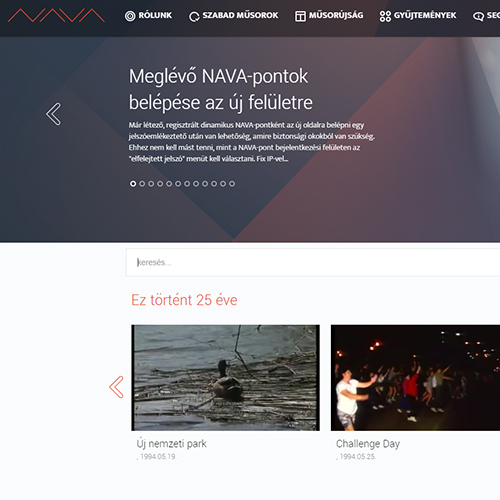Click the Rólunk target icon
This screenshot has height=500, width=500.
pos(130,16)
